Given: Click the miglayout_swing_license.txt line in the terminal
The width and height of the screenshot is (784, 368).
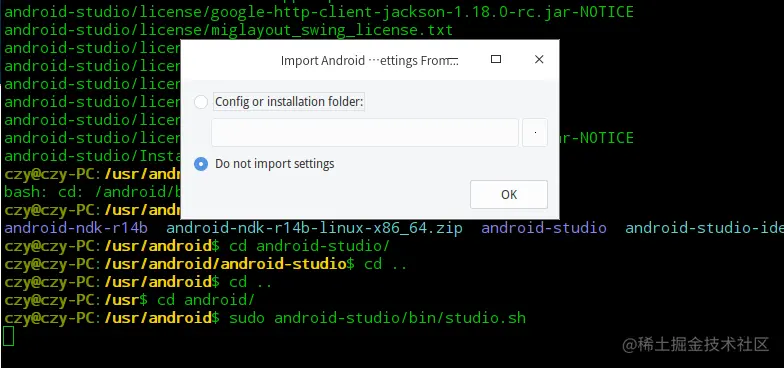Looking at the screenshot, I should pyautogui.click(x=228, y=30).
